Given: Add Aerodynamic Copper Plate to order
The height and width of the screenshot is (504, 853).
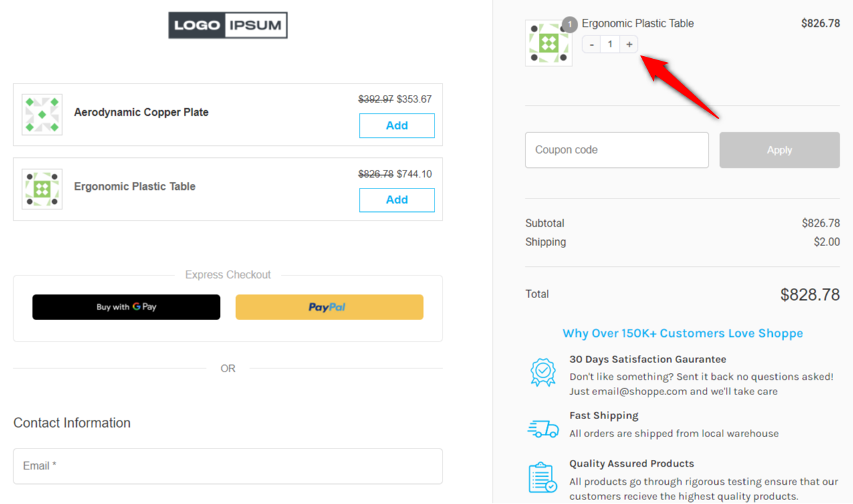Looking at the screenshot, I should [x=396, y=126].
